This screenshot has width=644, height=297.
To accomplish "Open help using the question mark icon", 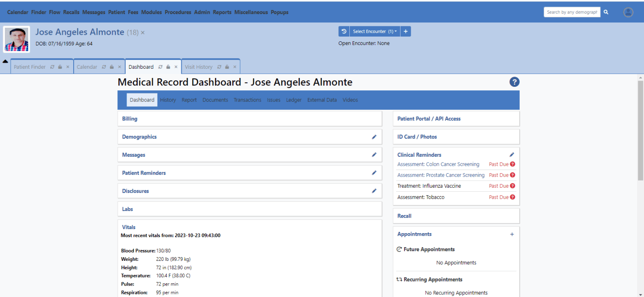I will pyautogui.click(x=514, y=82).
